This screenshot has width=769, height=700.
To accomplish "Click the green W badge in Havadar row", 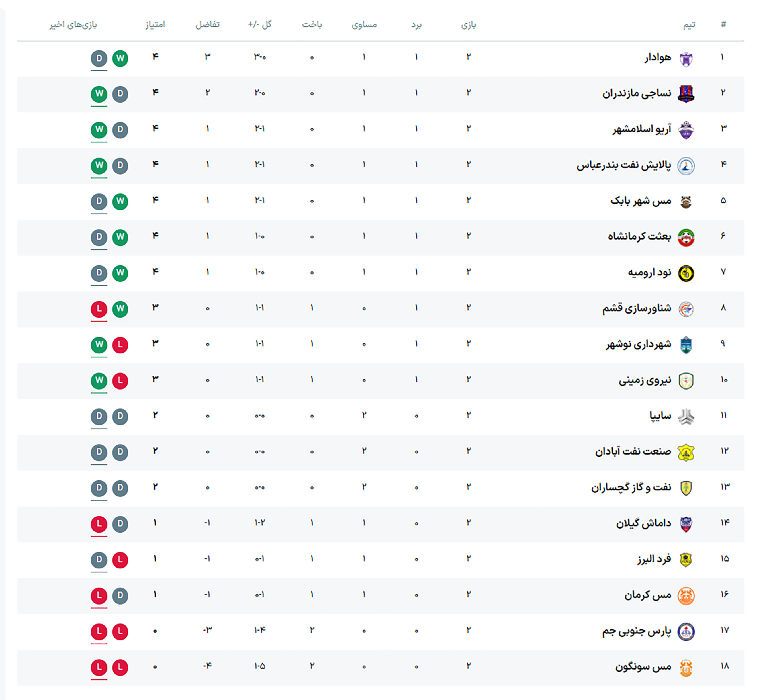I will [120, 58].
